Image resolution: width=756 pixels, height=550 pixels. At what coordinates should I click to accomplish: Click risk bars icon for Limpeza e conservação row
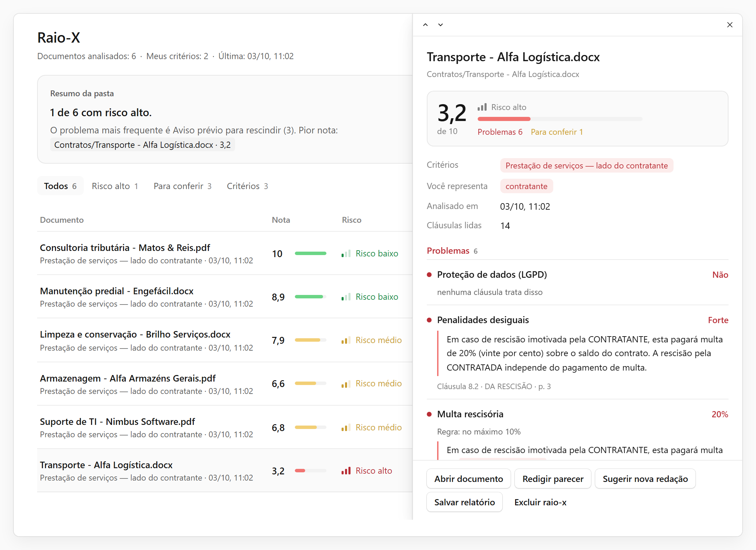pos(346,340)
